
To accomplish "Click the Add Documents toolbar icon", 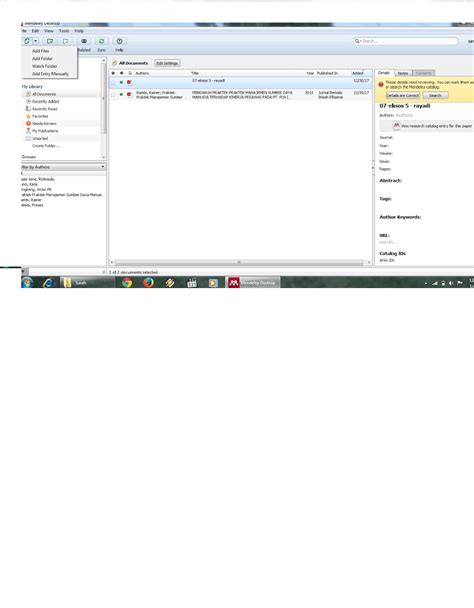I will click(x=27, y=41).
